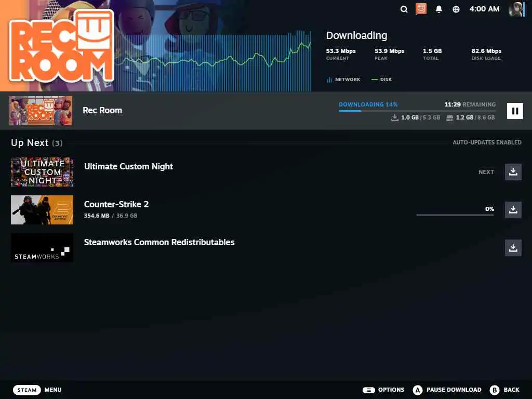Click the Up Next heading

pyautogui.click(x=37, y=143)
